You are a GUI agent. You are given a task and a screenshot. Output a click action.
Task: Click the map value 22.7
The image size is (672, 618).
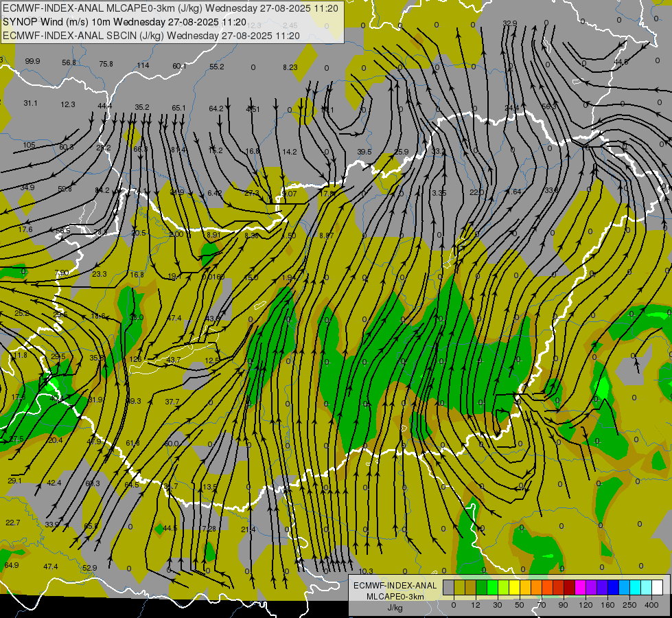coord(13,523)
